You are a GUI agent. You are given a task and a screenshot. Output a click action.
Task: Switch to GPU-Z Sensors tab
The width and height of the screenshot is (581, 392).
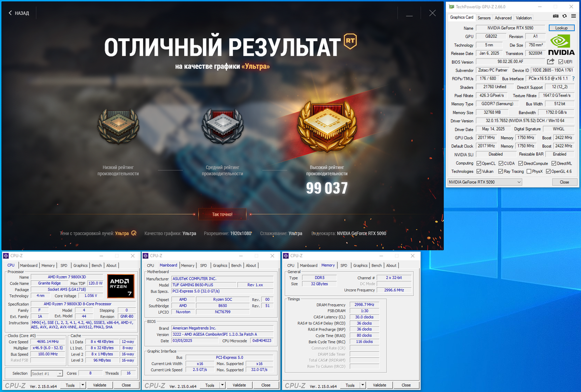click(484, 18)
